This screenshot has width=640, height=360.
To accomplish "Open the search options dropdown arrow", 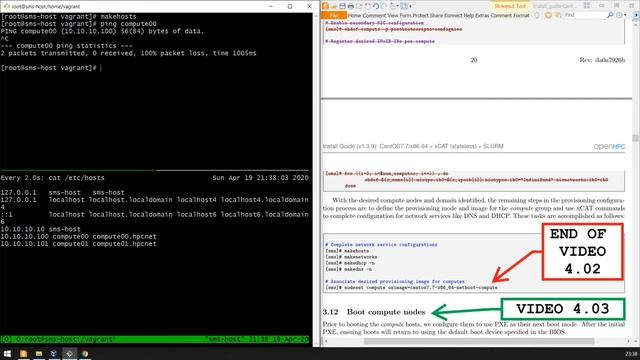I will (625, 15).
